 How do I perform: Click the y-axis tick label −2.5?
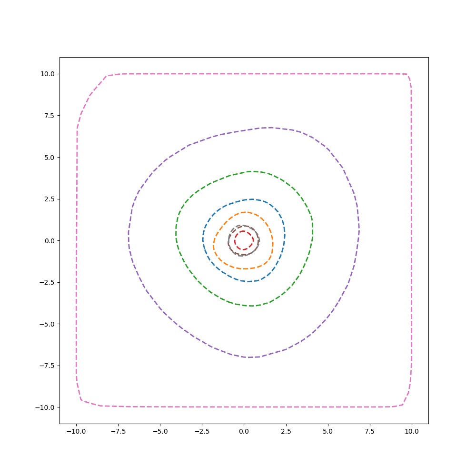click(47, 282)
